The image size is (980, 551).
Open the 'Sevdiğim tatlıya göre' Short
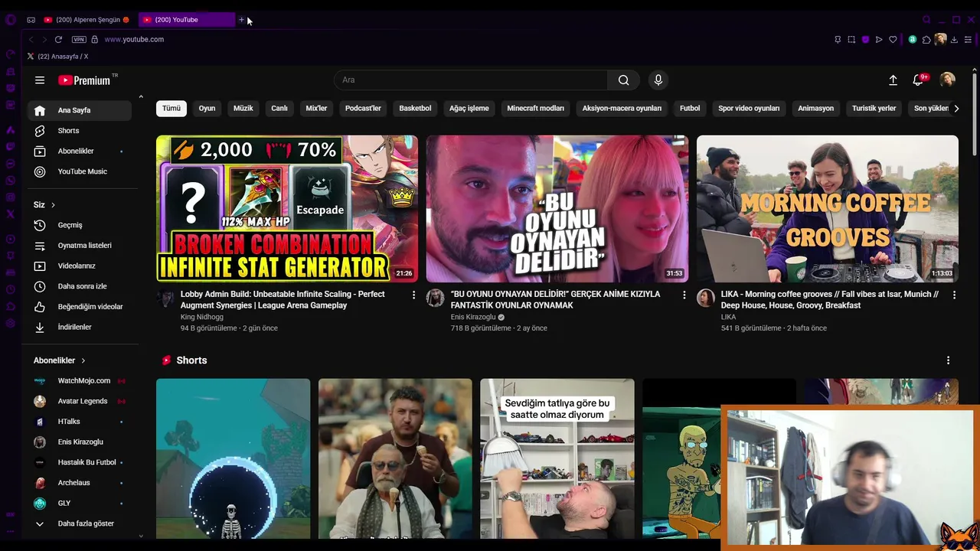click(557, 459)
